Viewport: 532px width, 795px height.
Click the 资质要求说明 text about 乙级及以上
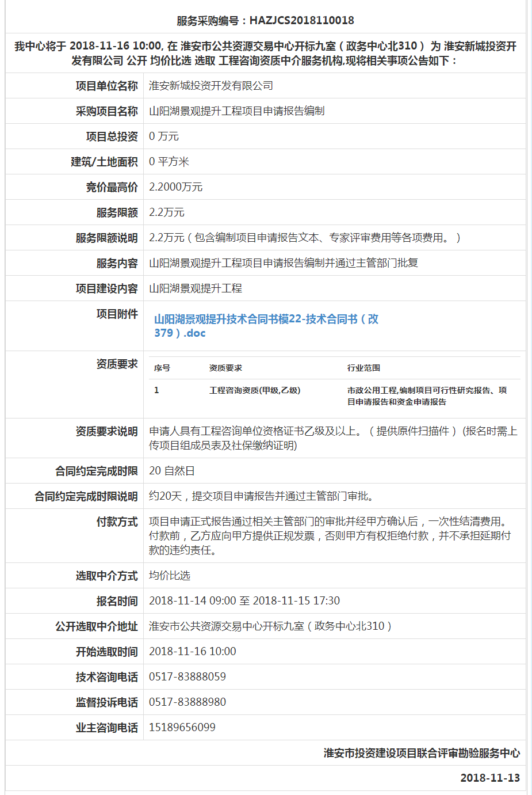(x=333, y=438)
